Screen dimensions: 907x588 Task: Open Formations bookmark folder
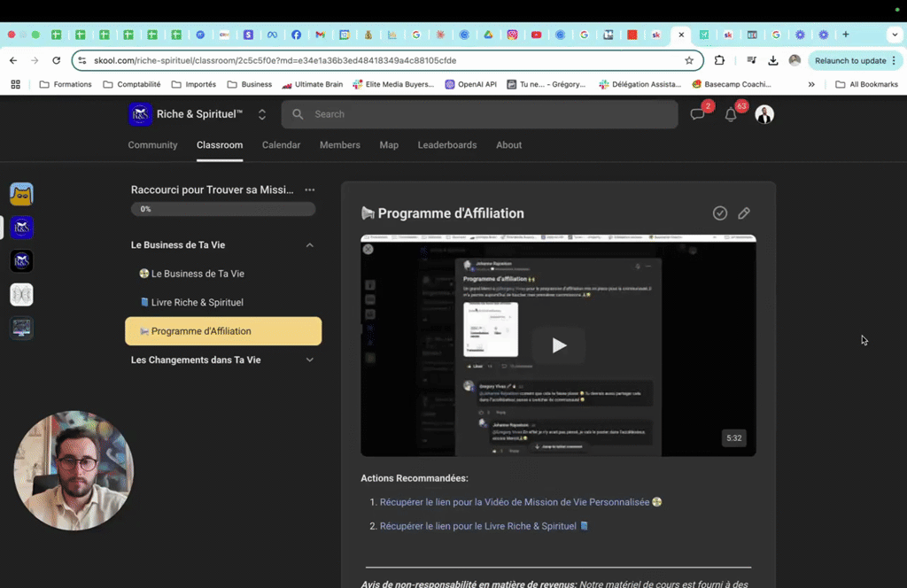pos(66,84)
